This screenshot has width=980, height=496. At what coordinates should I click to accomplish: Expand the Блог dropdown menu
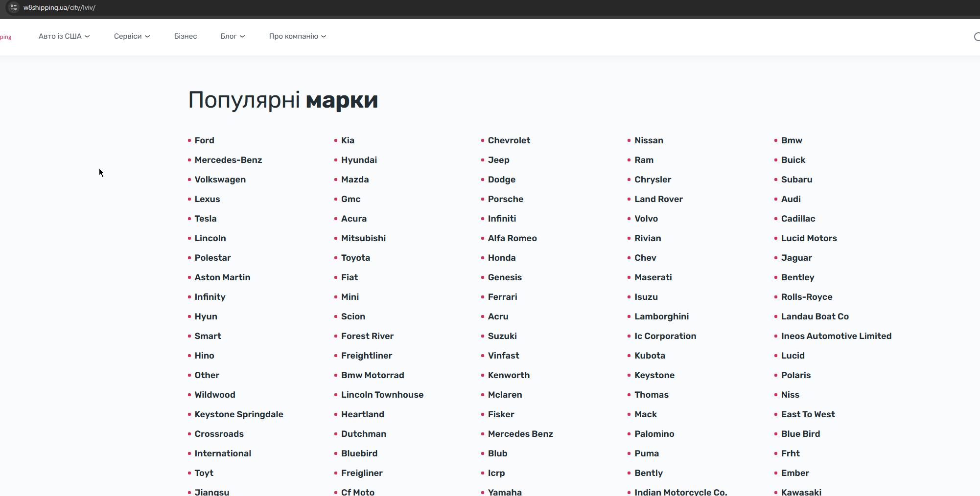pos(233,36)
